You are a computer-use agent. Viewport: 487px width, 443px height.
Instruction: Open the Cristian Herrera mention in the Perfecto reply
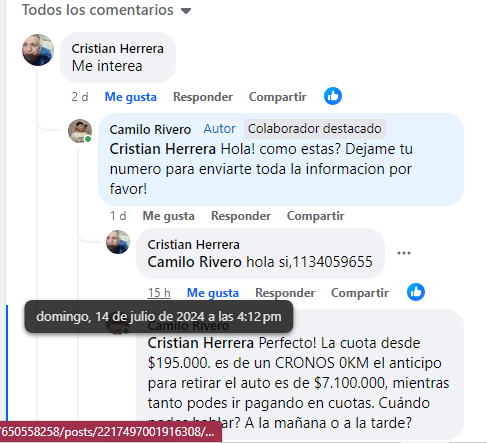coord(201,343)
